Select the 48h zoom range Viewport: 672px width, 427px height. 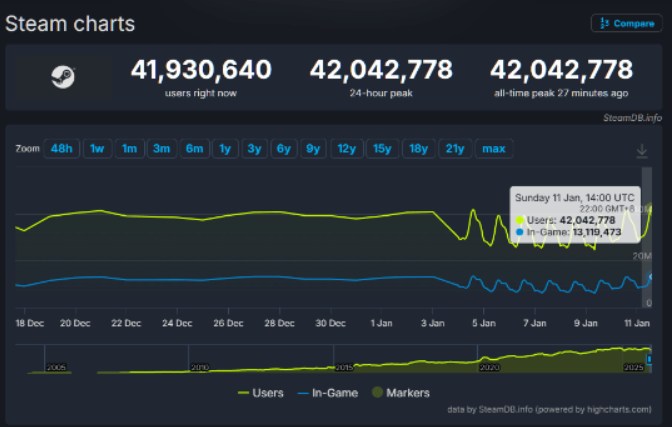click(x=61, y=149)
